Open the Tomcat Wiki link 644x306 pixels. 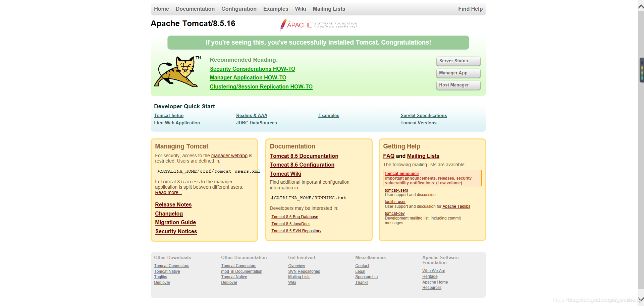tap(285, 174)
